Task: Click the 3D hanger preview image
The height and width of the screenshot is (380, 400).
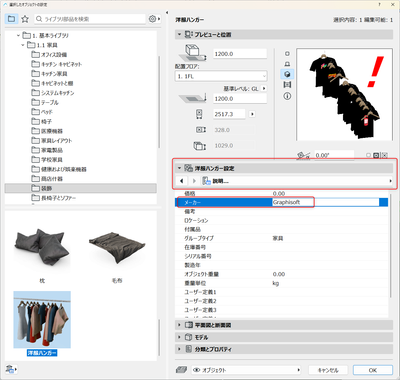Action: (345, 94)
